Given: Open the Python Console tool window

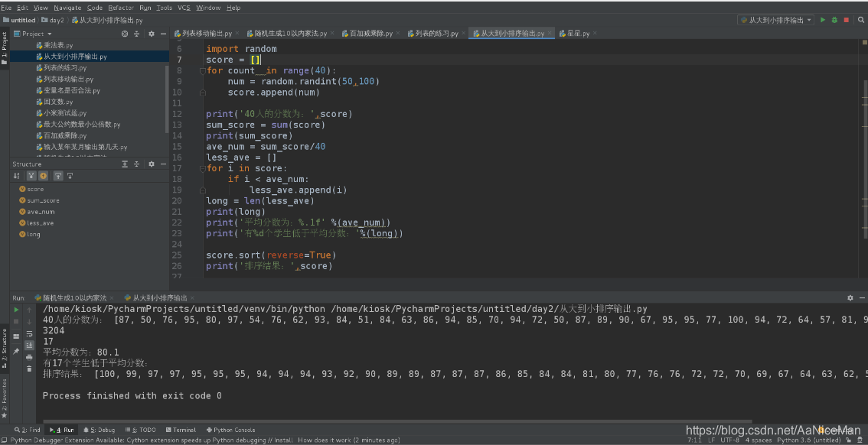Looking at the screenshot, I should click(x=230, y=430).
